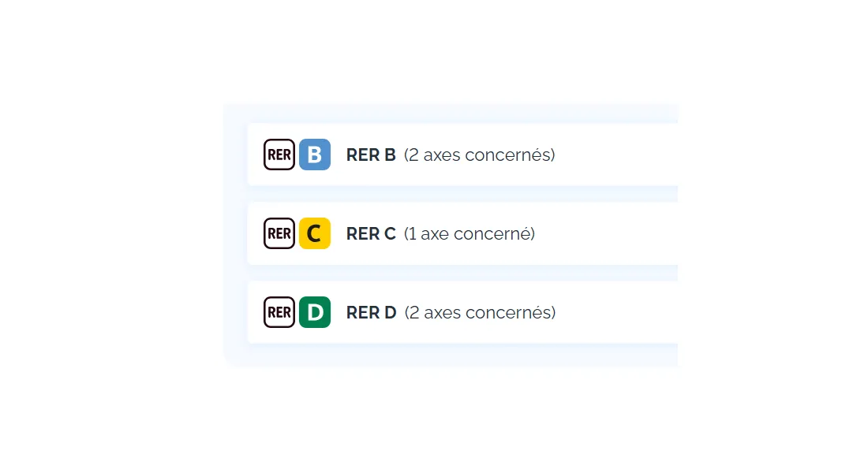Click the gap between RER C and RER D cards
The image size is (868, 473).
(x=462, y=273)
